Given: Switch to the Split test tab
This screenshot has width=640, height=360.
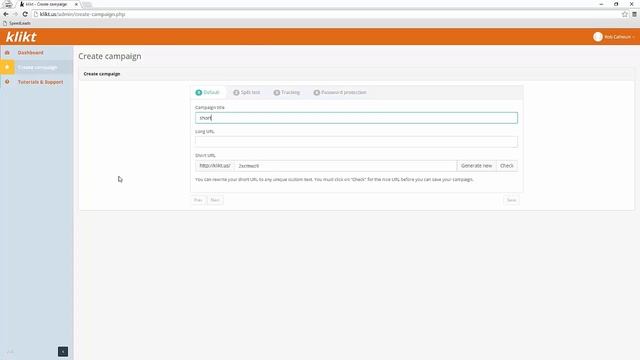Looking at the screenshot, I should pyautogui.click(x=247, y=93).
